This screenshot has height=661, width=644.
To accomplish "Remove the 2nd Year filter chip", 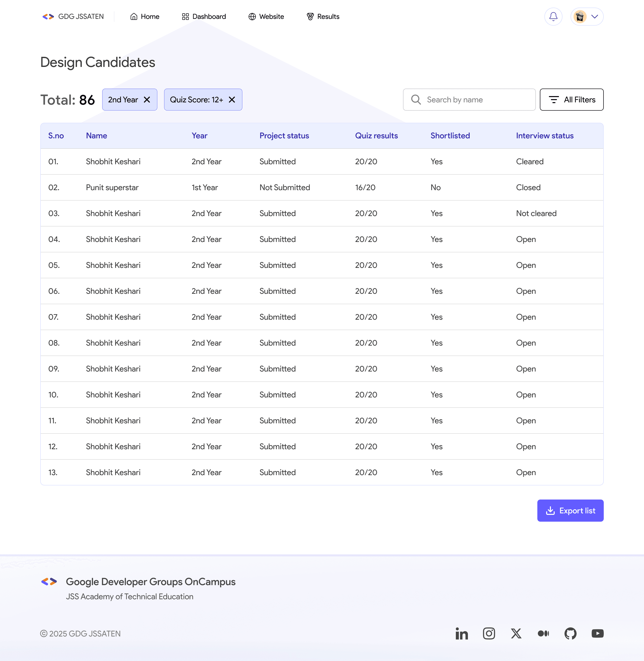I will 147,100.
